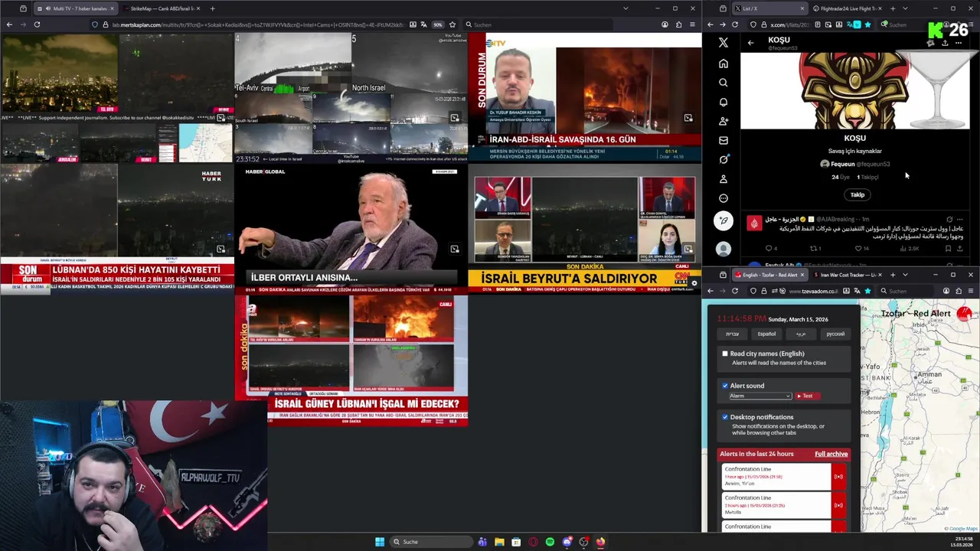Uncheck Desktop notifications checkbox
The height and width of the screenshot is (551, 980).
pos(725,417)
